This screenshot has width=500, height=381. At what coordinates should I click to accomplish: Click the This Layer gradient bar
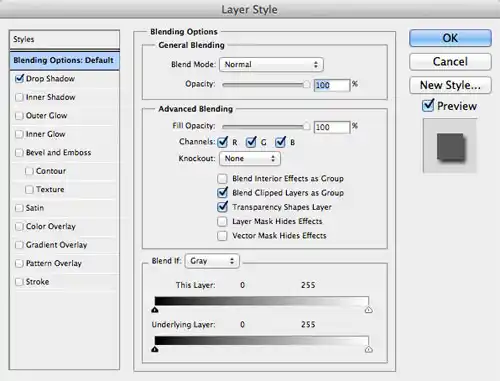point(262,301)
